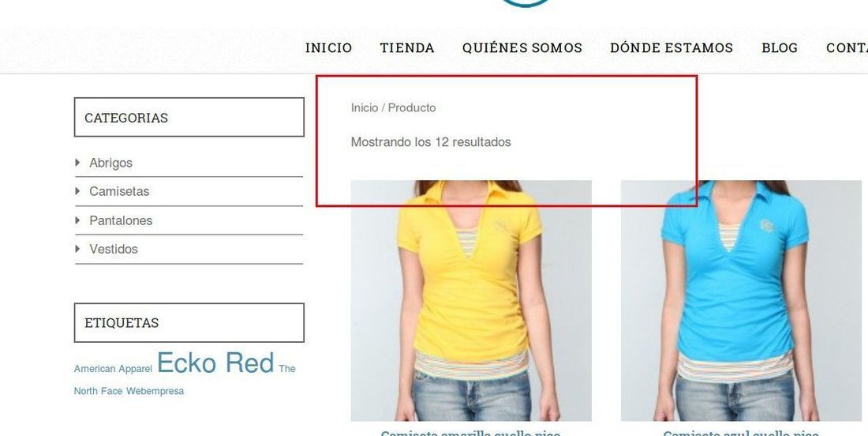Open the Blog menu item
The width and height of the screenshot is (868, 436).
[780, 48]
